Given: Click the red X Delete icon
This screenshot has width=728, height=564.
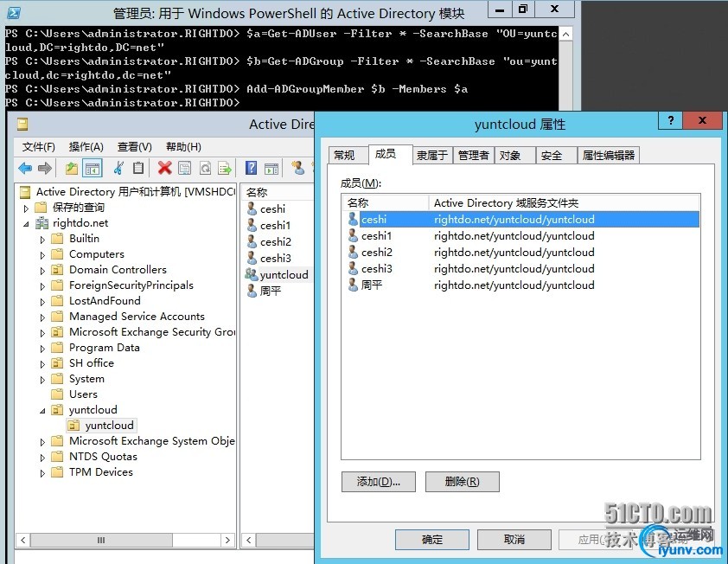Looking at the screenshot, I should 164,168.
